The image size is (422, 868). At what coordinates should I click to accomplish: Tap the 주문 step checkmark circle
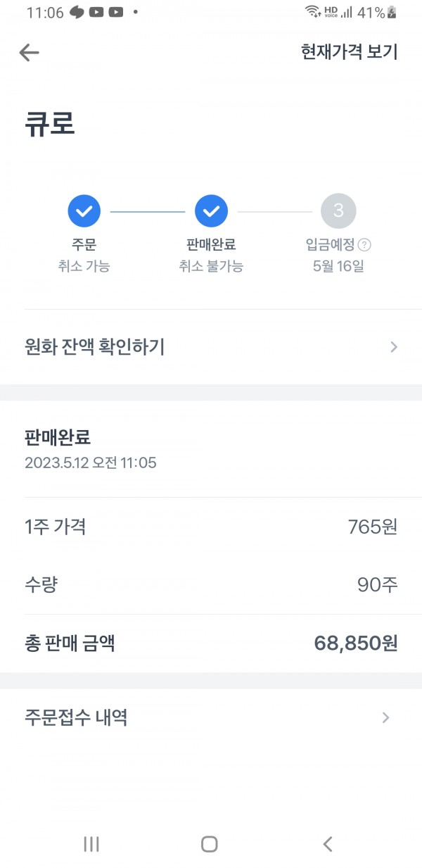(x=84, y=210)
